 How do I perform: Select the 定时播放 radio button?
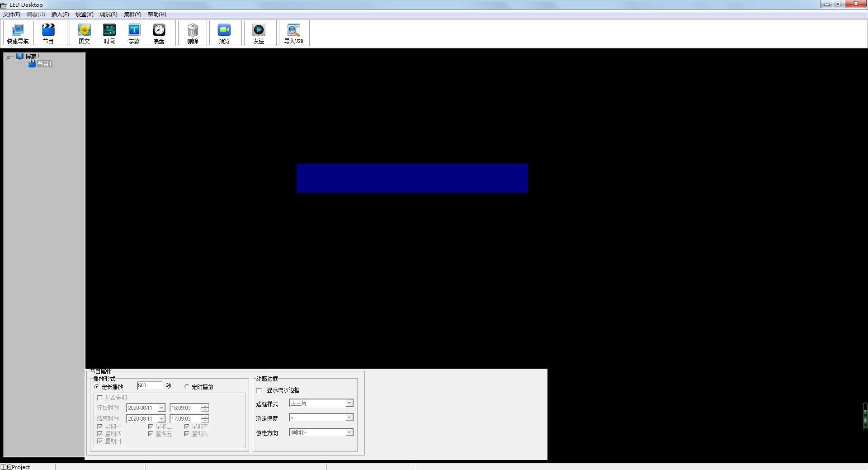(187, 387)
